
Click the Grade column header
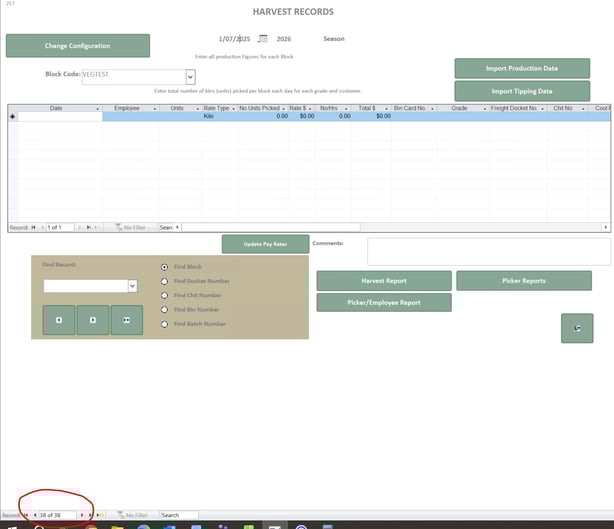pyautogui.click(x=459, y=108)
